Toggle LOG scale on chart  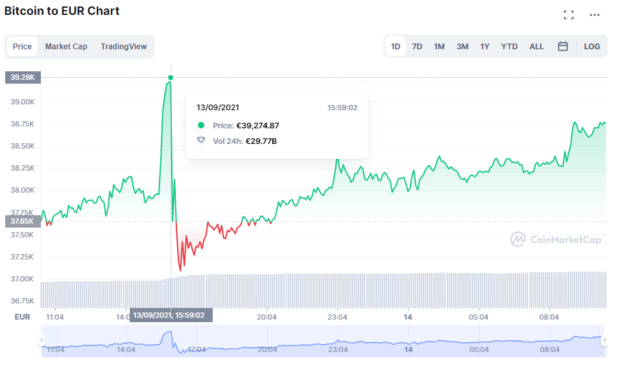tap(592, 46)
